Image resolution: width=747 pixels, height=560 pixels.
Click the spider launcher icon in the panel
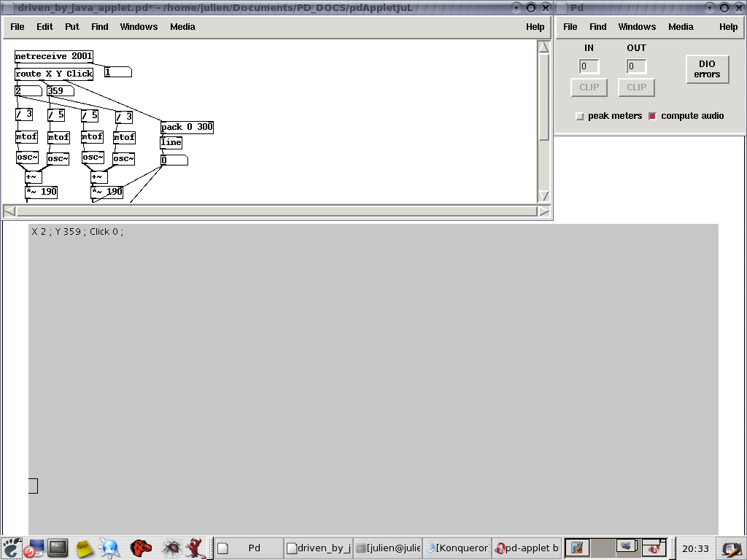(171, 548)
